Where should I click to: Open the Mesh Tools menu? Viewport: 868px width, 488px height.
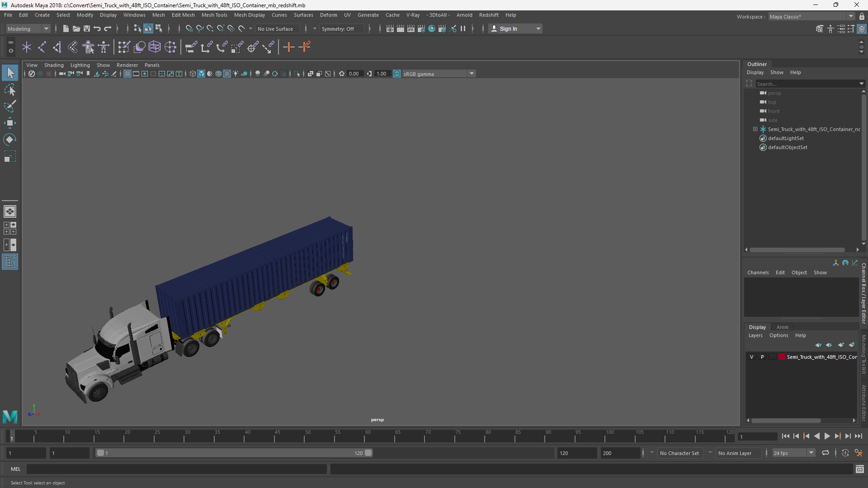pos(214,15)
